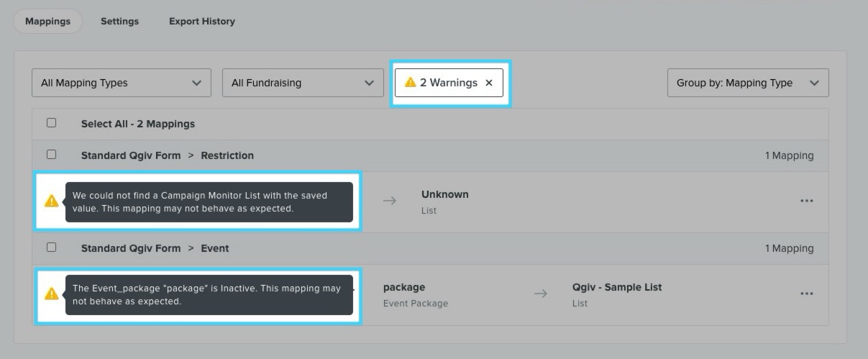The width and height of the screenshot is (868, 359).
Task: Clear the 2 Warnings filter with X
Action: (x=489, y=83)
